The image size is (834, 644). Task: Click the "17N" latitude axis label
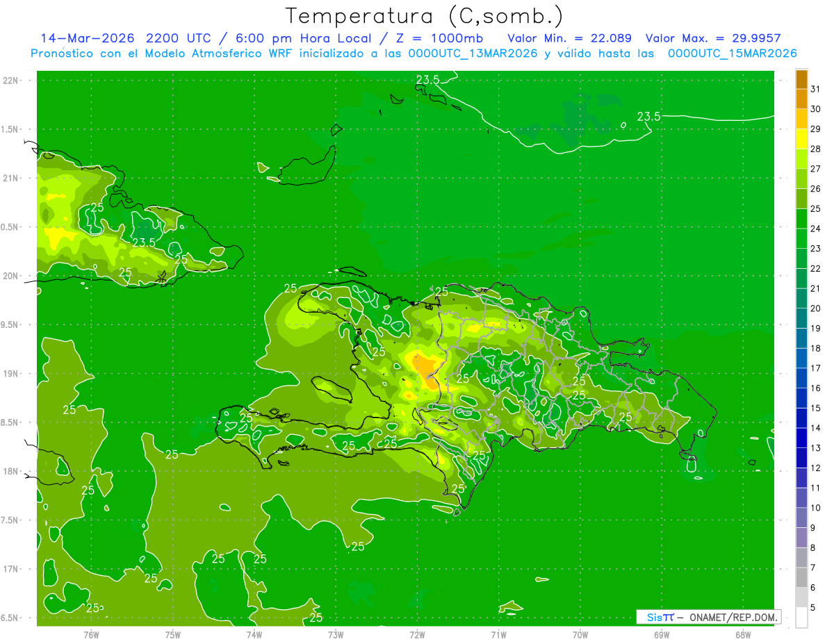(x=10, y=569)
